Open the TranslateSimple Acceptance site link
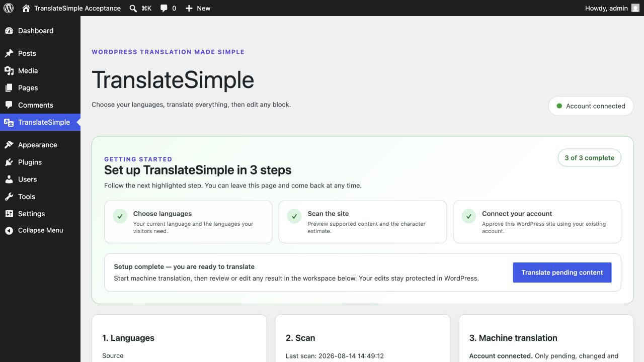Screen dimensions: 644x362 click(x=71, y=8)
